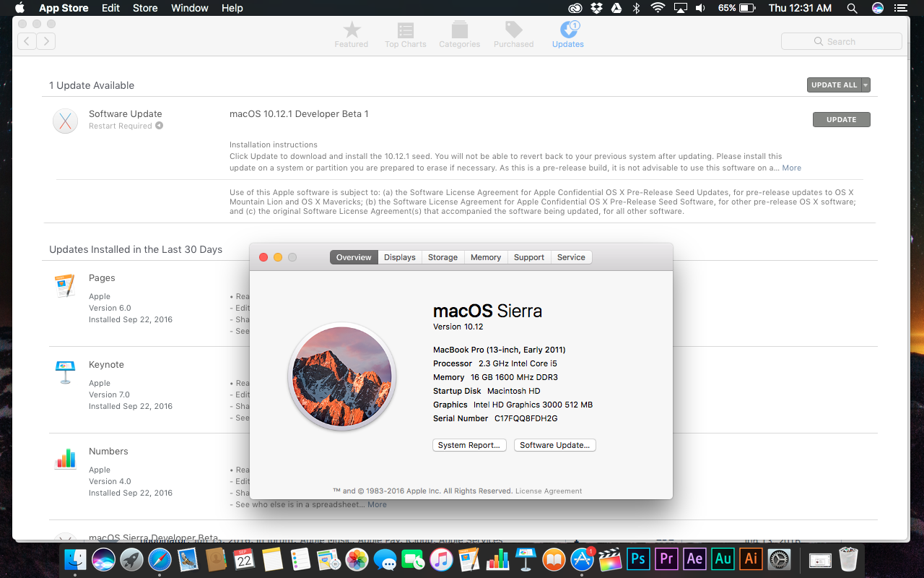This screenshot has height=578, width=924.
Task: Launch Photoshop from the Dock
Action: [638, 558]
